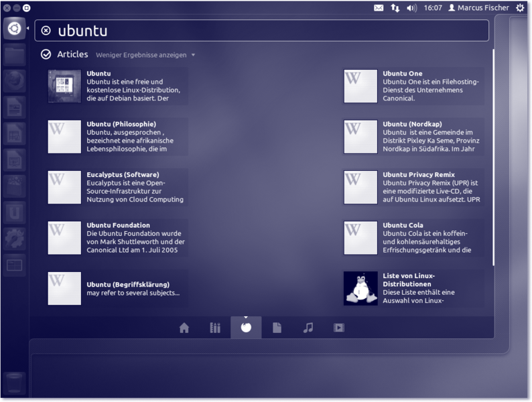This screenshot has width=532, height=402.
Task: Open the Marcus Fischer user menu
Action: click(x=478, y=8)
